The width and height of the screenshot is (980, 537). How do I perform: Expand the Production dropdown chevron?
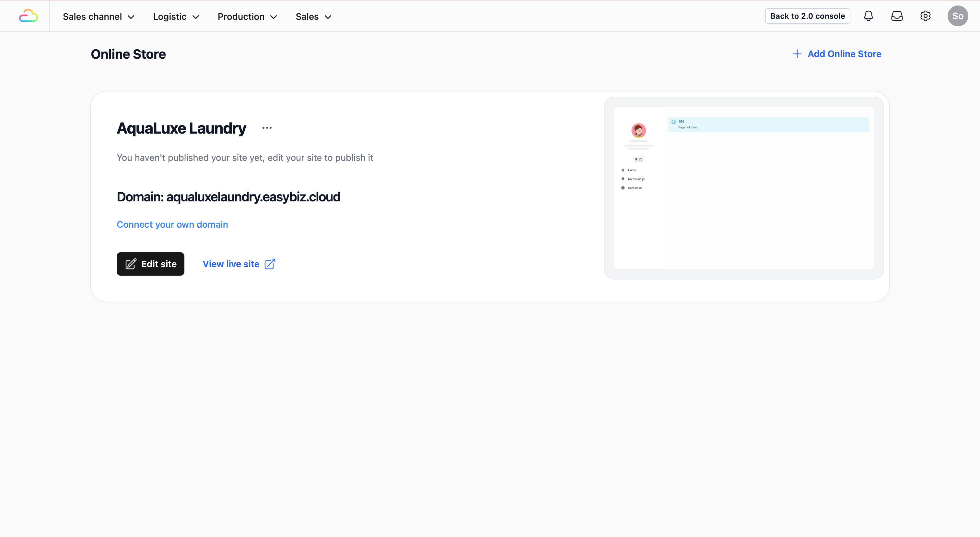point(274,17)
